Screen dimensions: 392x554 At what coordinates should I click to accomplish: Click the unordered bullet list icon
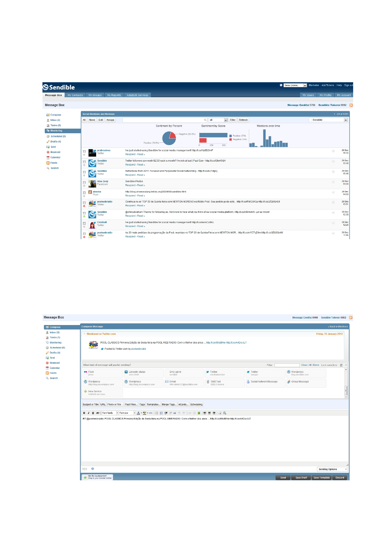[157, 413]
